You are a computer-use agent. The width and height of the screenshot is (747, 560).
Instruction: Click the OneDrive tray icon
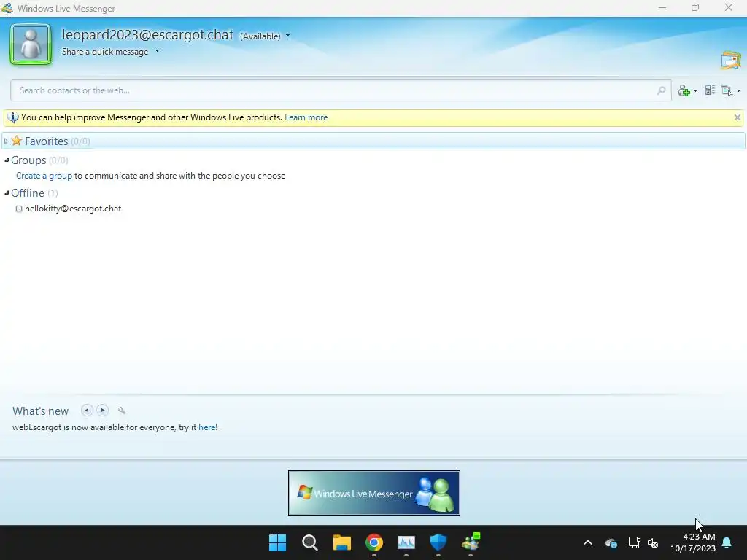click(611, 542)
